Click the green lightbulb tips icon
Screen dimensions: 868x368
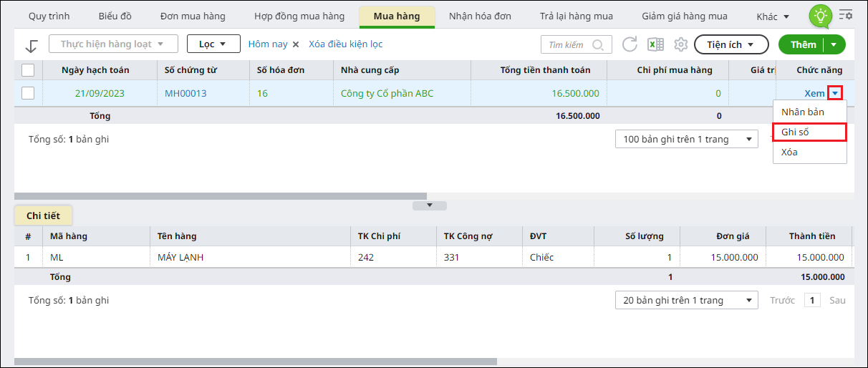pyautogui.click(x=820, y=16)
